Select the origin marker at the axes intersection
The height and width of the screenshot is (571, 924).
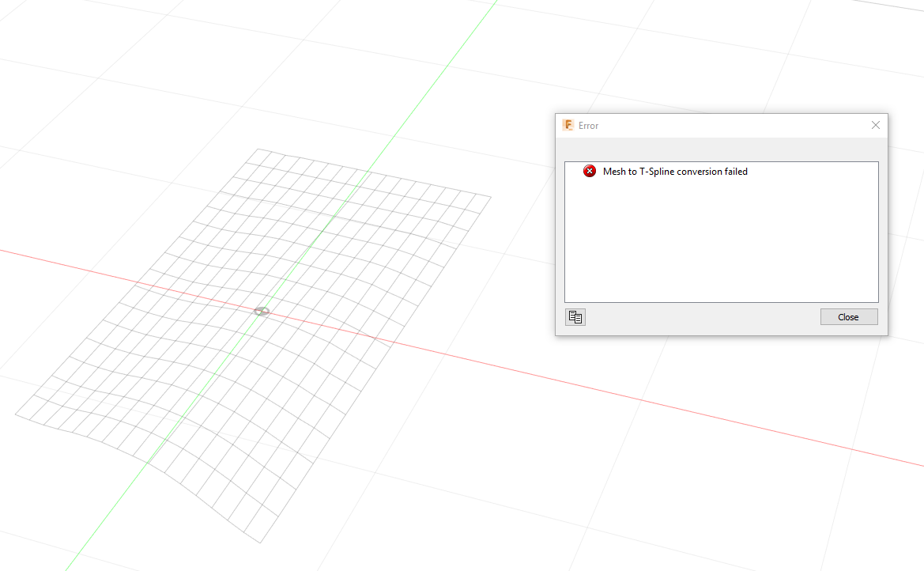click(x=261, y=312)
